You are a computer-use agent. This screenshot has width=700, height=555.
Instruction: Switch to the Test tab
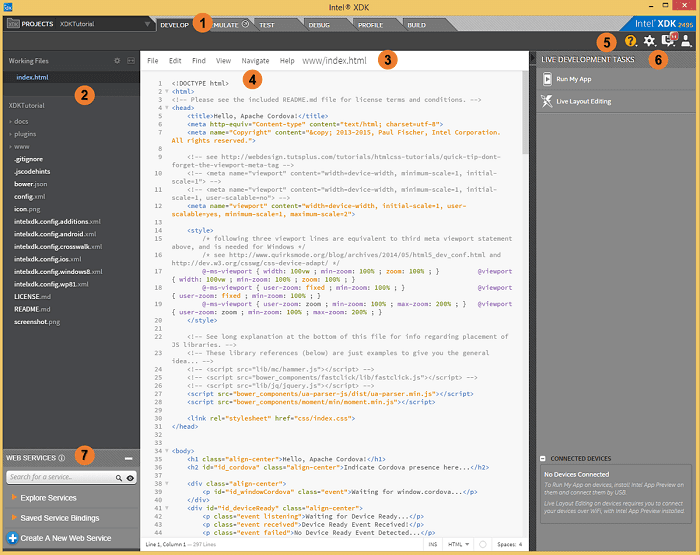point(267,25)
